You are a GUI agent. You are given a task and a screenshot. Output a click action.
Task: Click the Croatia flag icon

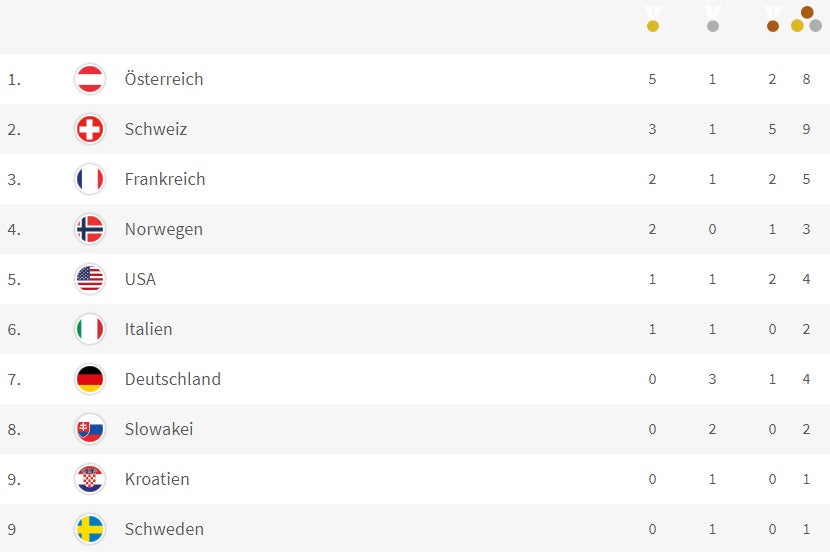tap(90, 479)
